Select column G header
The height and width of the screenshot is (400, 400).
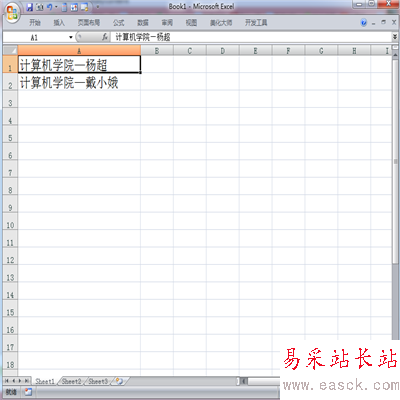click(x=321, y=51)
